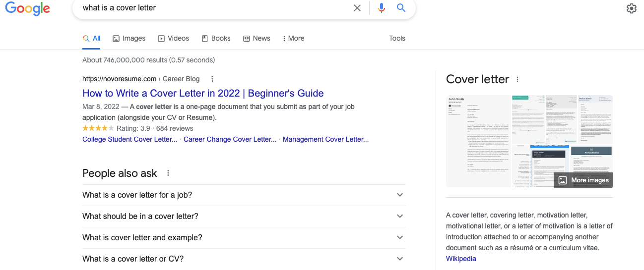The height and width of the screenshot is (270, 644).
Task: Open the Cover letter panel three-dot menu
Action: 517,79
